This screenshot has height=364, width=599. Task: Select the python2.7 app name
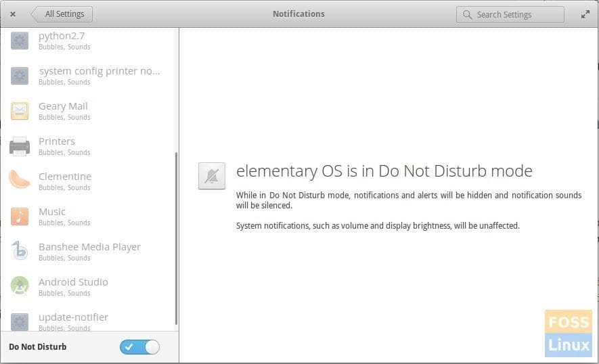point(62,36)
